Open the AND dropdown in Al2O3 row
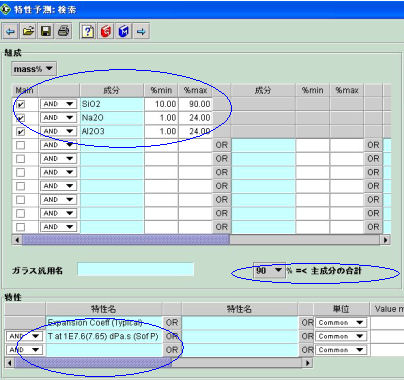Viewport: 404px width, 380px height. [58, 131]
